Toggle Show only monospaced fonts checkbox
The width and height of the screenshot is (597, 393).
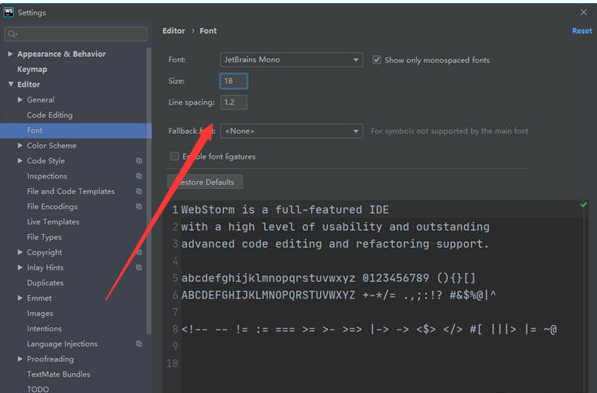377,60
